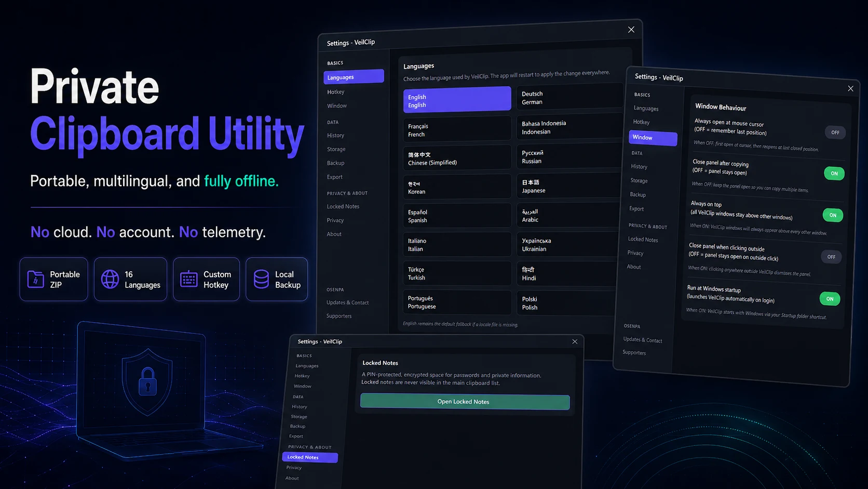This screenshot has height=489, width=868.
Task: Open Storage in Languages window sidebar
Action: tap(336, 149)
